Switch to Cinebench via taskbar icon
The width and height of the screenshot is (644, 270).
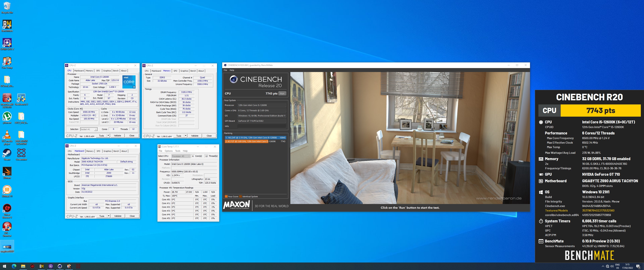pyautogui.click(x=60, y=266)
